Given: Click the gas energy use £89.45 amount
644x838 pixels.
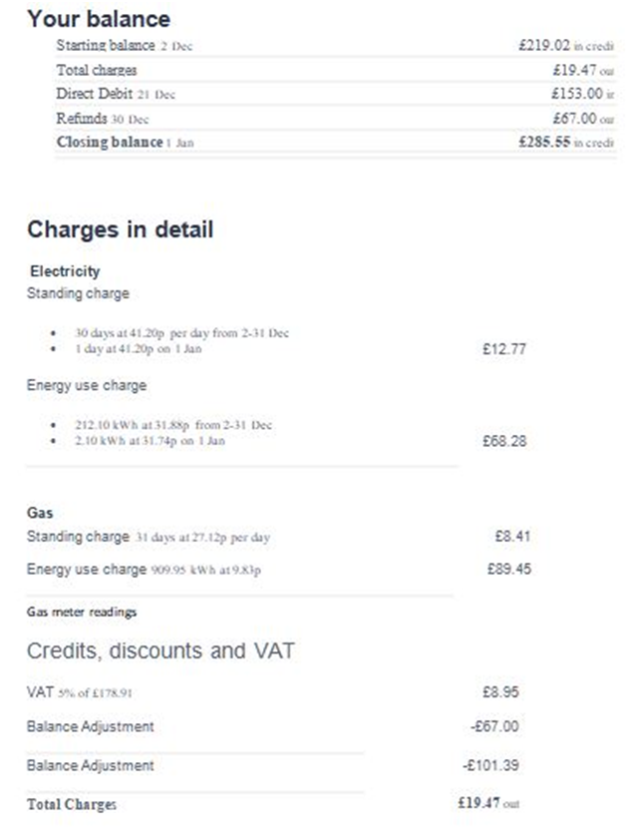Looking at the screenshot, I should pyautogui.click(x=508, y=570).
